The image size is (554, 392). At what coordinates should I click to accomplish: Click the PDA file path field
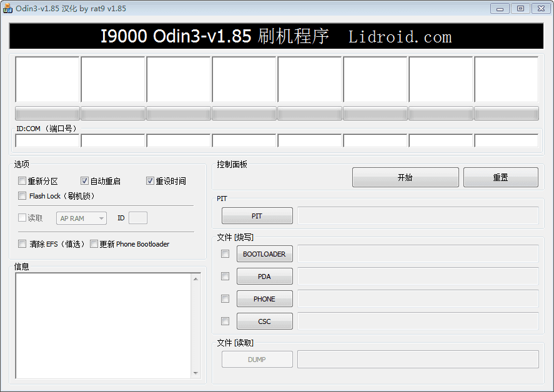pyautogui.click(x=418, y=277)
